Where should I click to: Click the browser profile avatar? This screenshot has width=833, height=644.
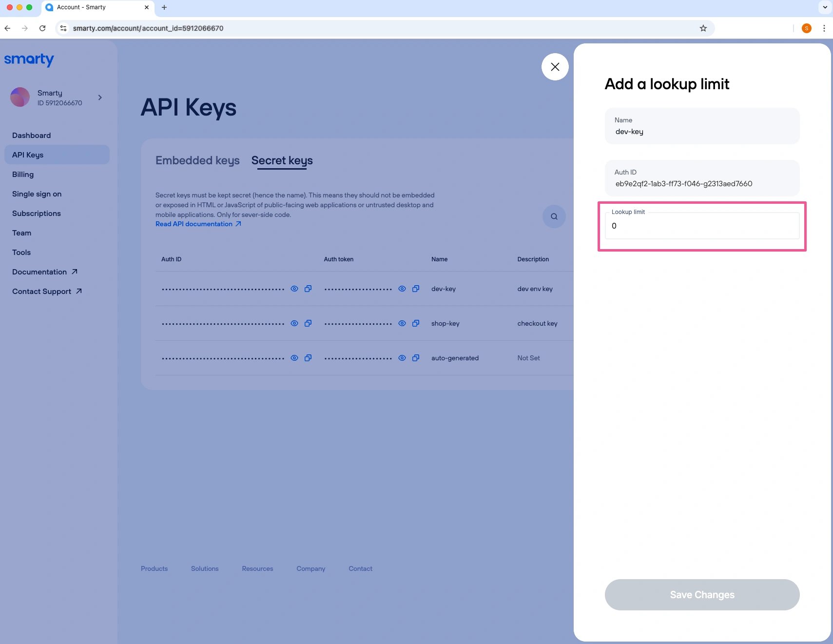tap(807, 28)
